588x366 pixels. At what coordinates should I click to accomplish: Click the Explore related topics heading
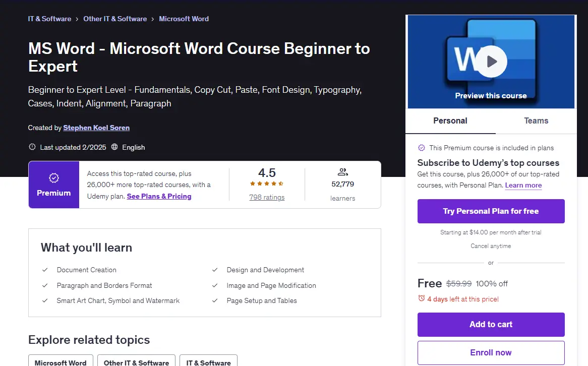pyautogui.click(x=89, y=340)
